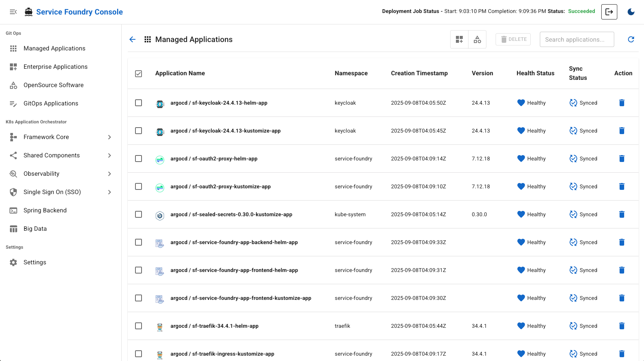Click the DELETE button
644x361 pixels.
pos(513,39)
